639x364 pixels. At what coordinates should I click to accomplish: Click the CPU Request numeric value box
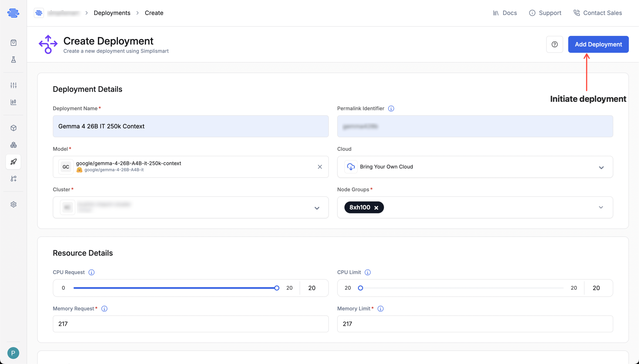tap(314, 288)
